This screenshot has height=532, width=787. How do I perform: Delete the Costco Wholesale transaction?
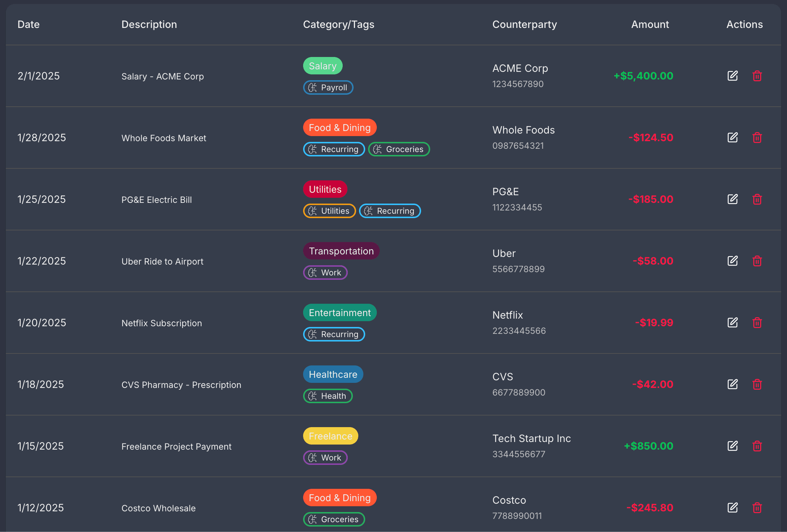pyautogui.click(x=757, y=508)
